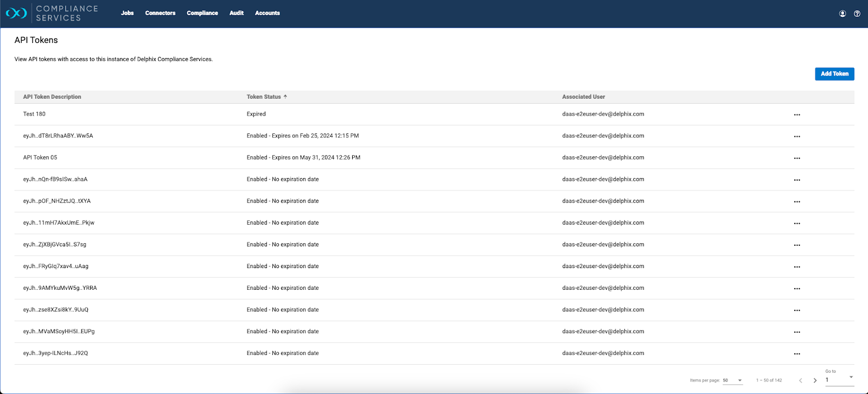
Task: Toggle the Token Status sort arrow
Action: [285, 97]
